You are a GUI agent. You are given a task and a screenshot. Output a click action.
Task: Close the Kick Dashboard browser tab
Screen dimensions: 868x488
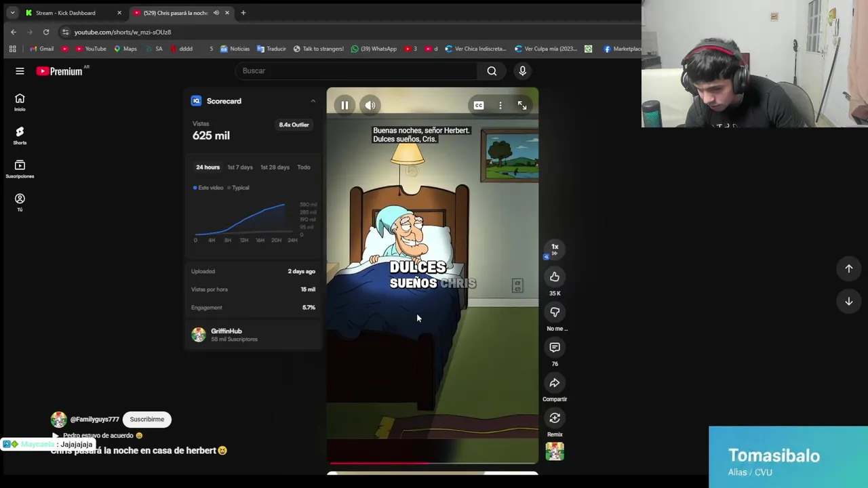click(x=119, y=13)
